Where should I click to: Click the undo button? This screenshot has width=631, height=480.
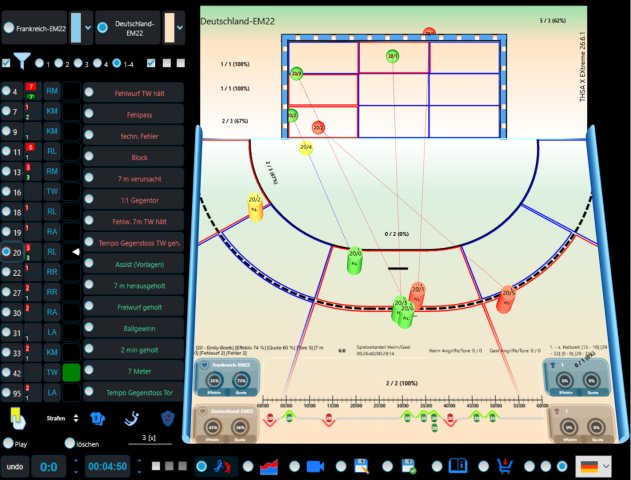[14, 467]
